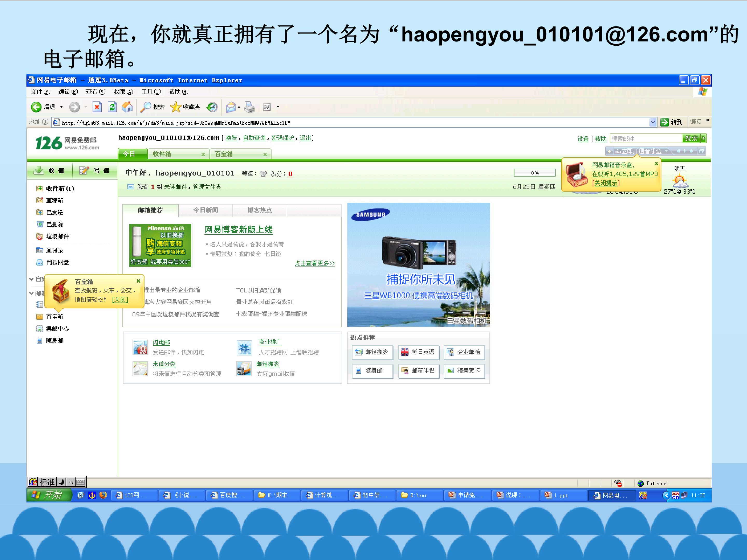Click the 百度搜 taskbar button
Image resolution: width=747 pixels, height=560 pixels.
pyautogui.click(x=229, y=495)
